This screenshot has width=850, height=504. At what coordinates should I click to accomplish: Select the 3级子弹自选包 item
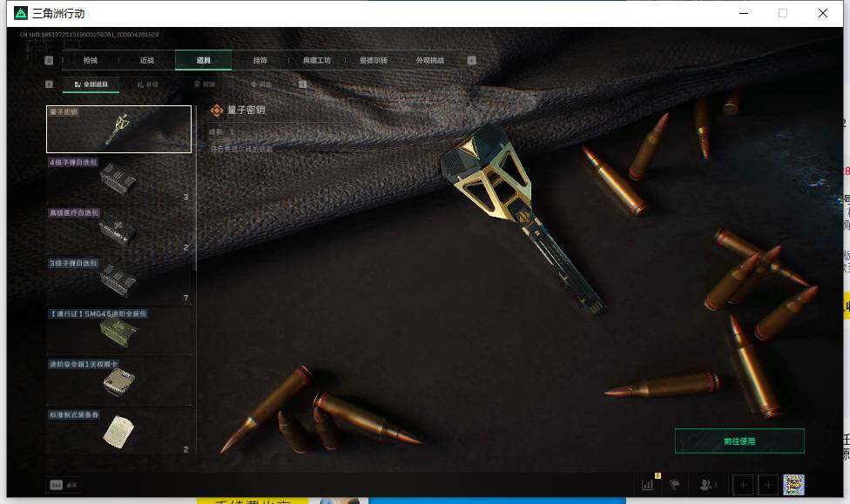(118, 280)
